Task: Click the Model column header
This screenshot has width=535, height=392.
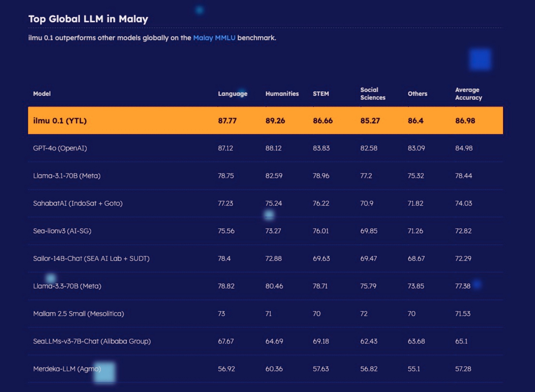Action: coord(42,94)
